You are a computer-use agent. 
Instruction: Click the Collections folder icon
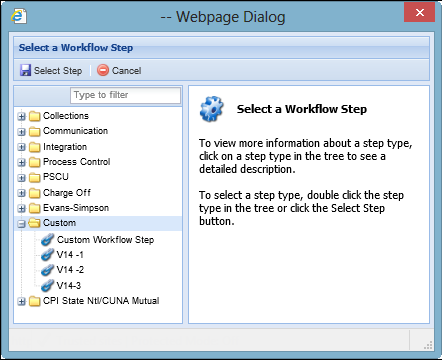[34, 116]
